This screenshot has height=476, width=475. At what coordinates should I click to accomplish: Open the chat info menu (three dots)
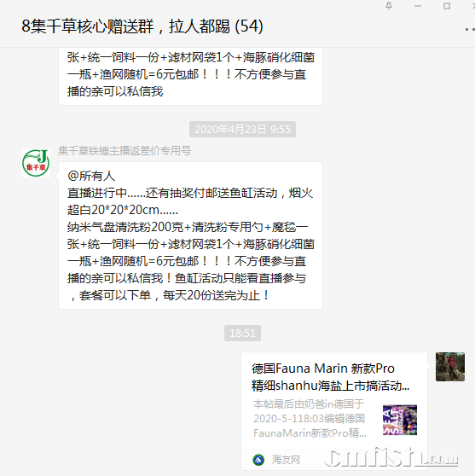click(x=470, y=30)
